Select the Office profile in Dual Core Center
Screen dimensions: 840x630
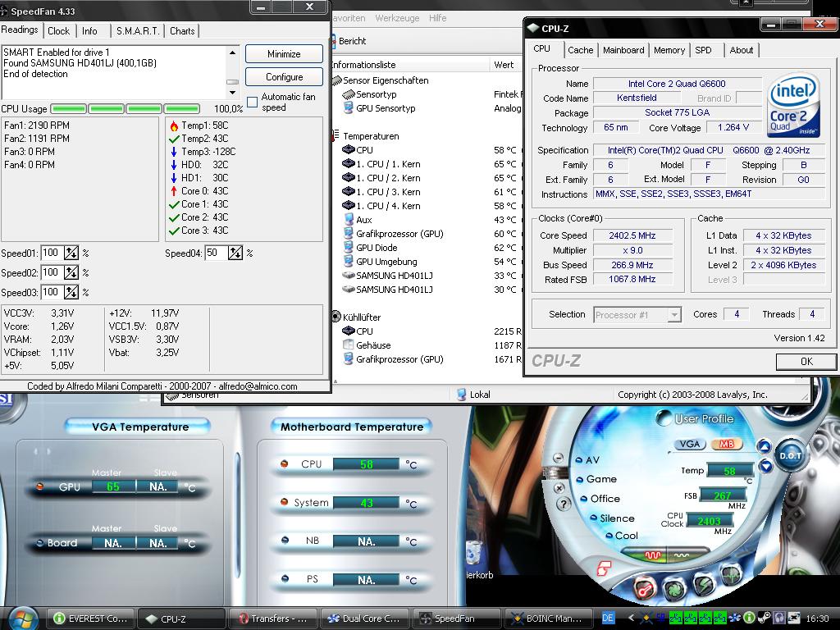tap(600, 499)
